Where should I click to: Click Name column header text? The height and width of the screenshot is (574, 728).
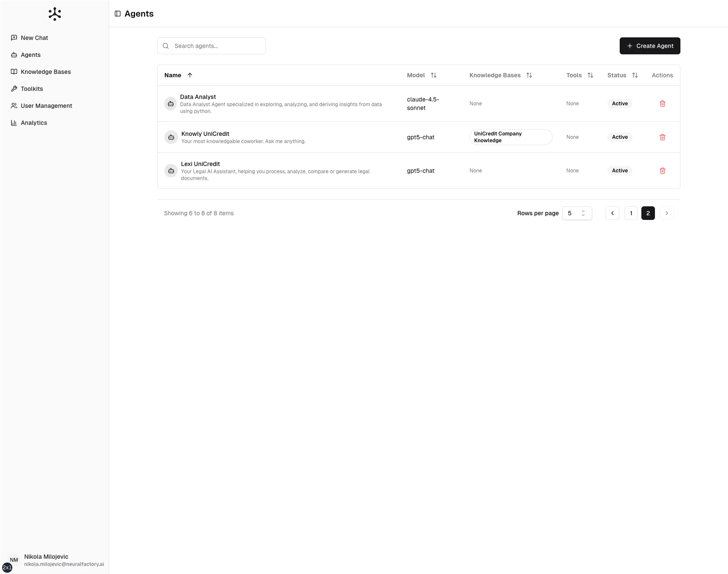click(x=173, y=75)
